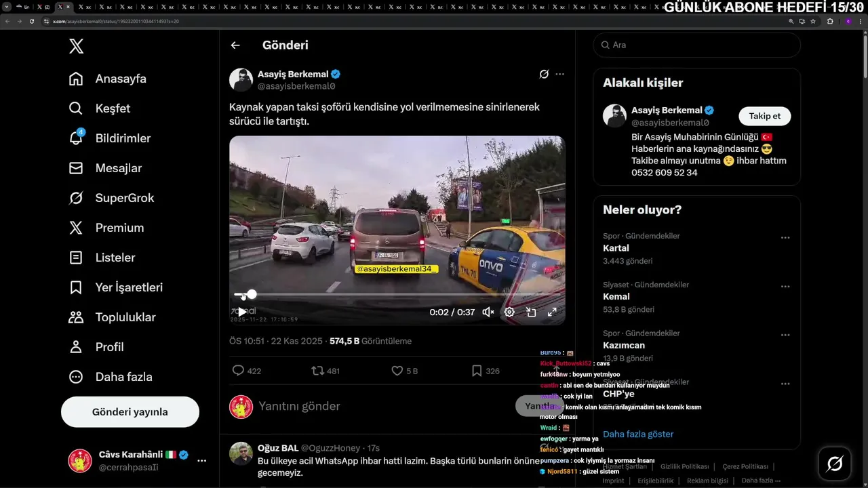Click the Ara search field

[x=697, y=45]
